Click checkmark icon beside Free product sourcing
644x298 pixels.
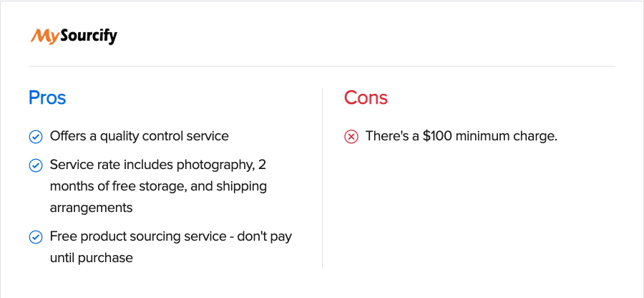pos(36,237)
